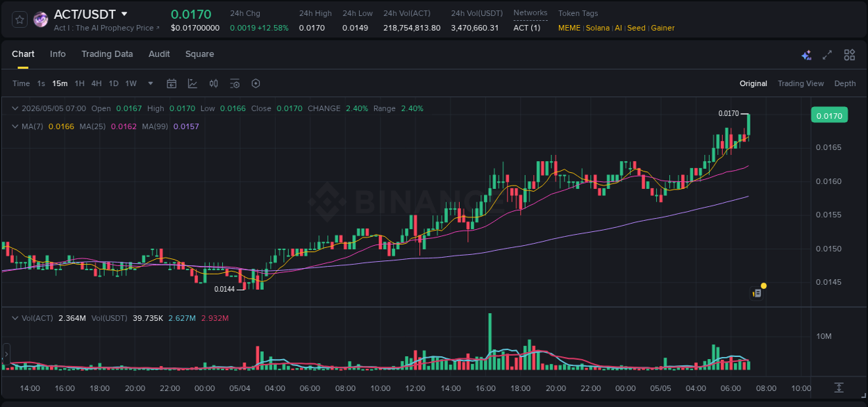Click the MA(99) value 0.0157
This screenshot has height=407, width=868.
point(186,126)
